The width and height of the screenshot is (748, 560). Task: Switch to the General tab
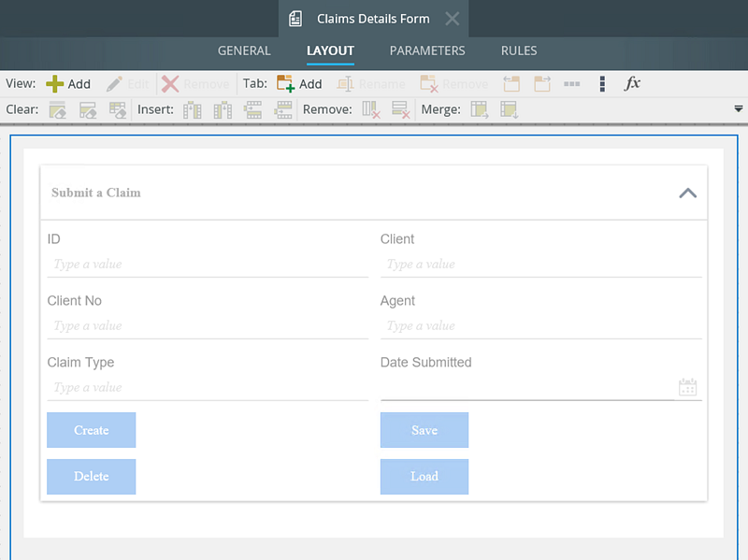244,50
